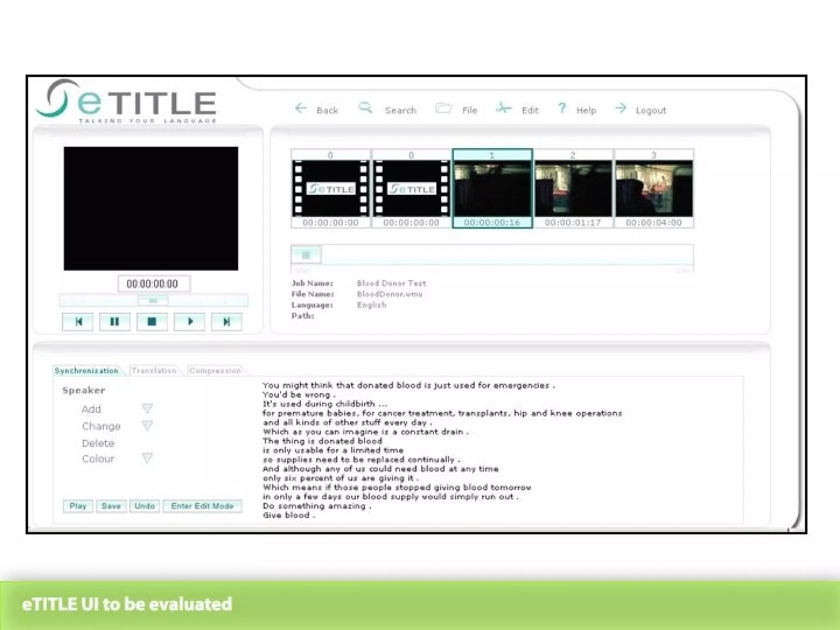840x630 pixels.
Task: Click the Edit scissors icon
Action: point(503,108)
